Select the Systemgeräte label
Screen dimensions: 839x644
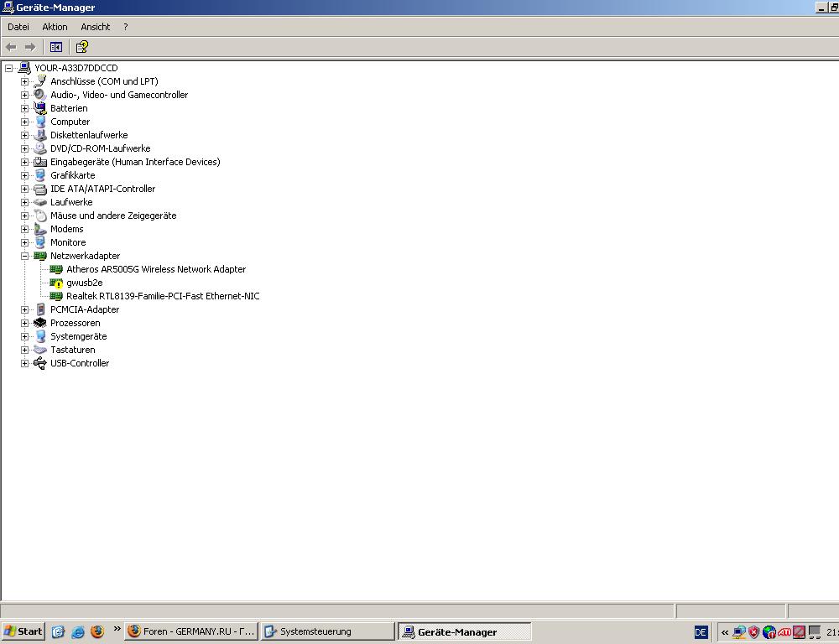point(79,336)
